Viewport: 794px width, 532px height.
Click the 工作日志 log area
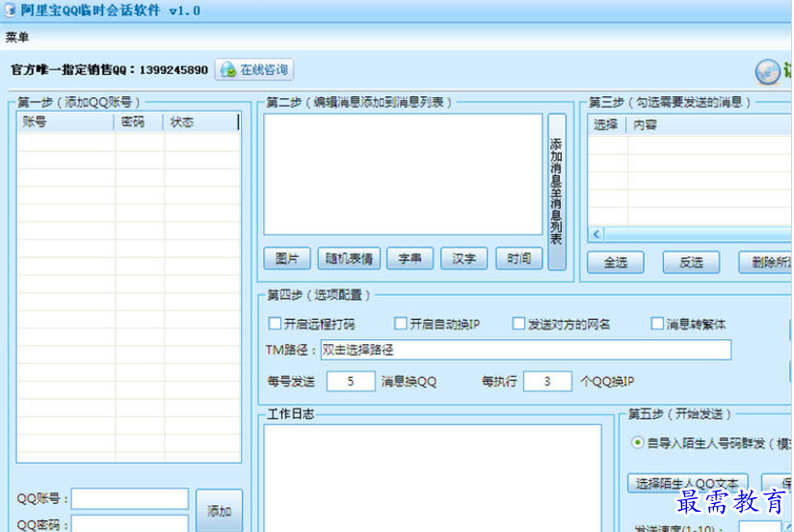click(x=433, y=478)
